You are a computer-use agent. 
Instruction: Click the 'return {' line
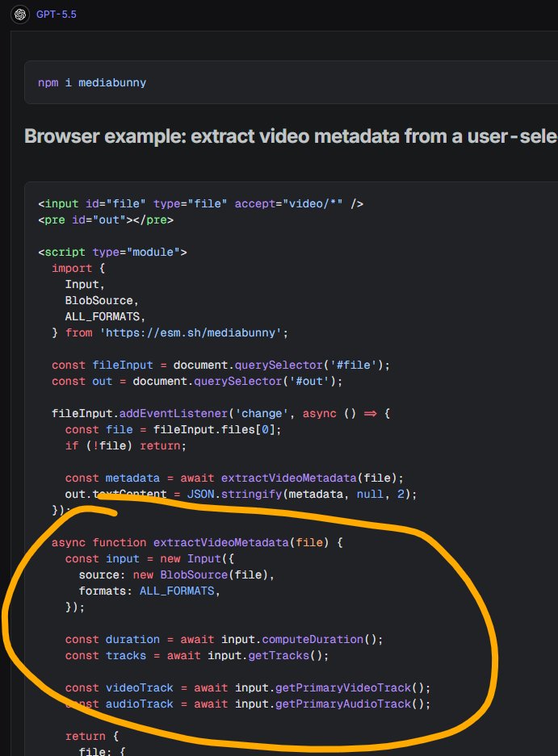click(x=92, y=737)
